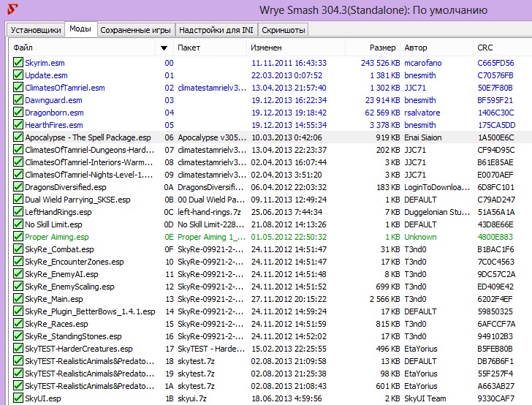Screen dimensions: 532x405
Task: Sort by the Пакет column header
Action: click(x=210, y=48)
